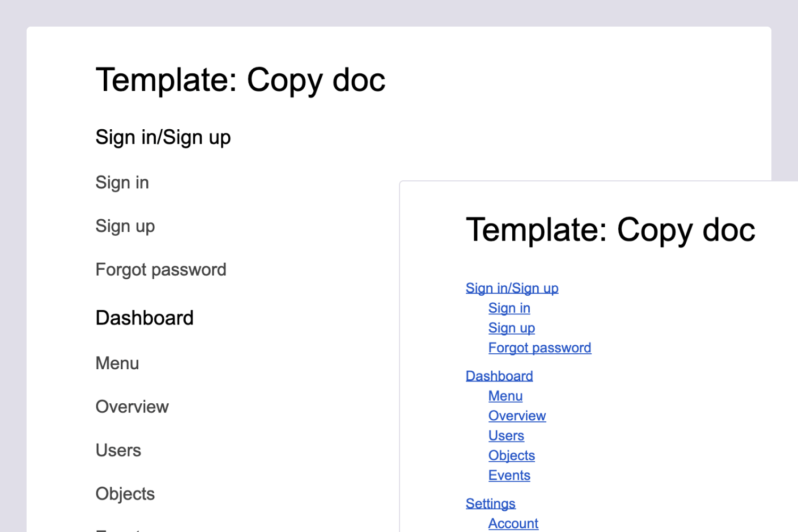The height and width of the screenshot is (532, 798).
Task: Place cursor in the gray 'Sign in' subheading
Action: [122, 182]
